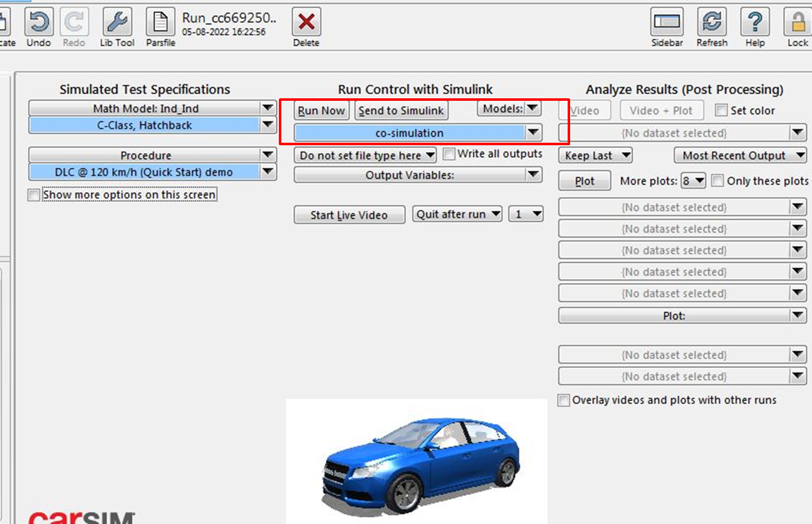Click the red Delete icon
812x524 pixels.
[x=306, y=22]
